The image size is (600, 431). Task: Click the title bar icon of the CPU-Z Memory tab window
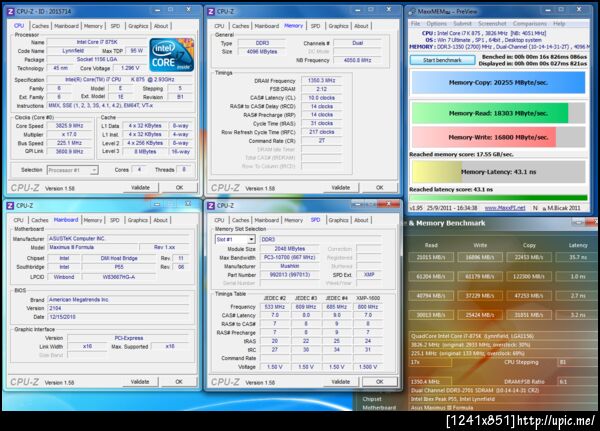click(x=211, y=11)
